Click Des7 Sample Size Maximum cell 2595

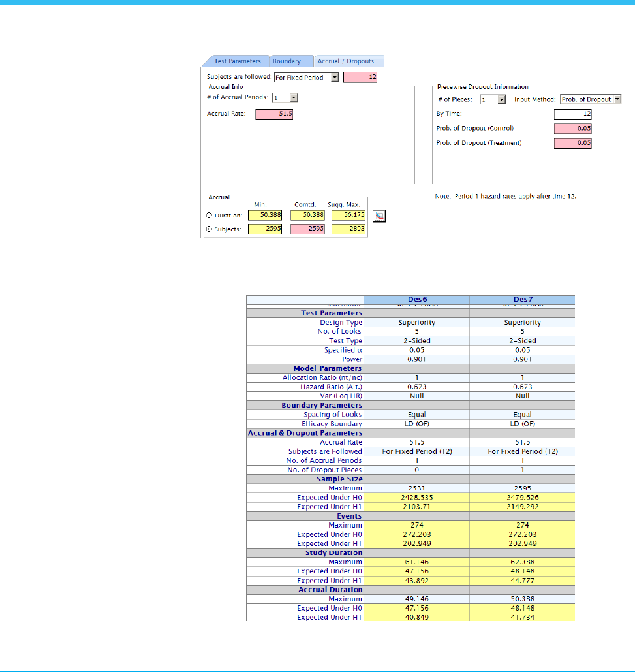[522, 488]
